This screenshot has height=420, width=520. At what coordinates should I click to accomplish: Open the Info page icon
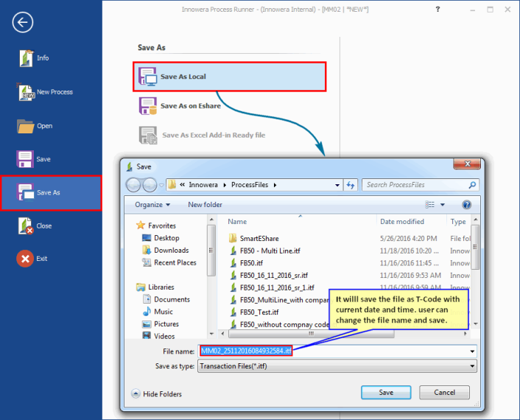click(x=26, y=58)
